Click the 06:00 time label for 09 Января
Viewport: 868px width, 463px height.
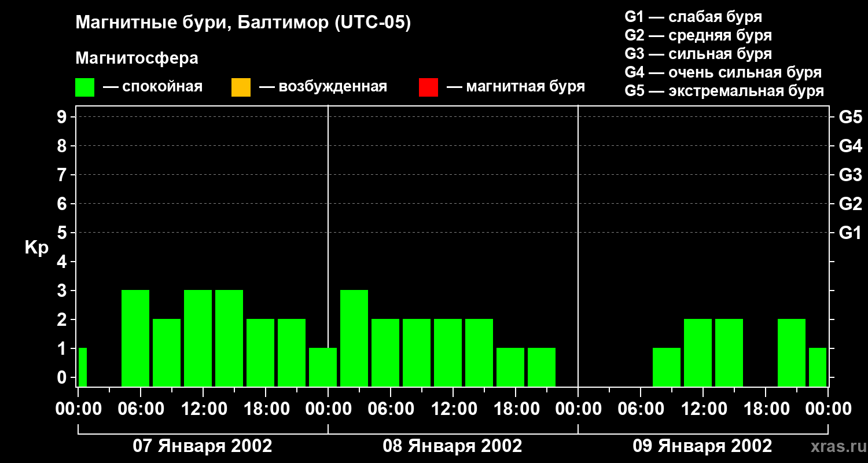641,409
